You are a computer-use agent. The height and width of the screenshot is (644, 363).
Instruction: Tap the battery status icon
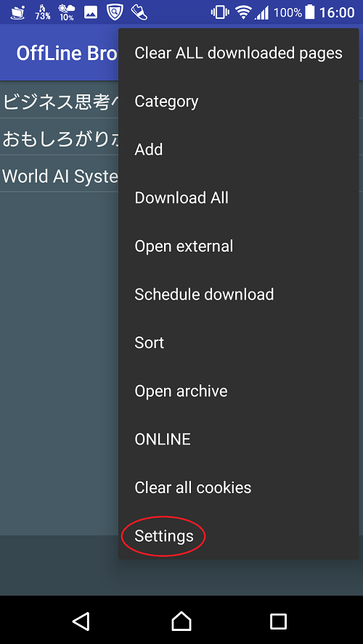310,12
